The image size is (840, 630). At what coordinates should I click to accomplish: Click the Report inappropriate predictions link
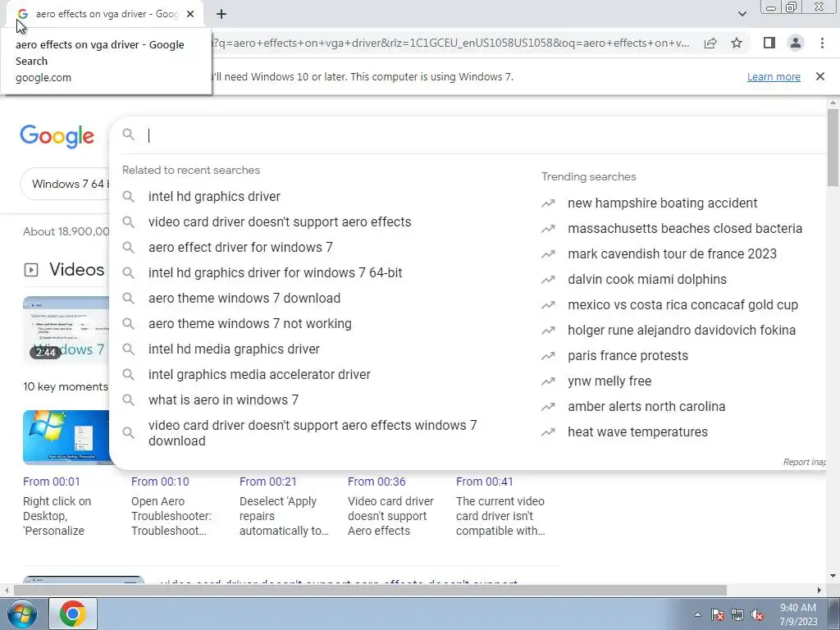point(804,462)
